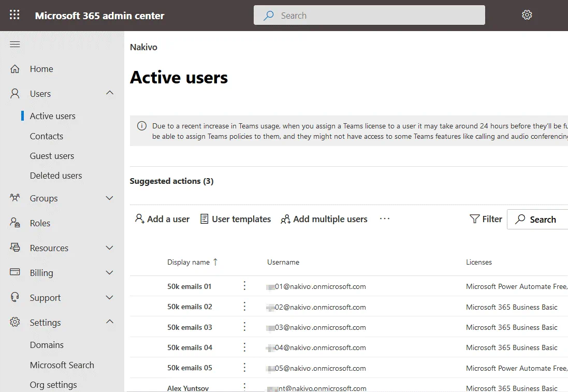
Task: Collapse the Users section chevron
Action: 109,93
